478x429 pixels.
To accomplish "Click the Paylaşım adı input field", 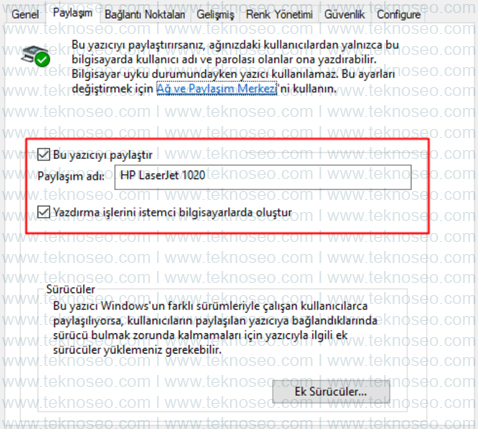I will (x=263, y=177).
